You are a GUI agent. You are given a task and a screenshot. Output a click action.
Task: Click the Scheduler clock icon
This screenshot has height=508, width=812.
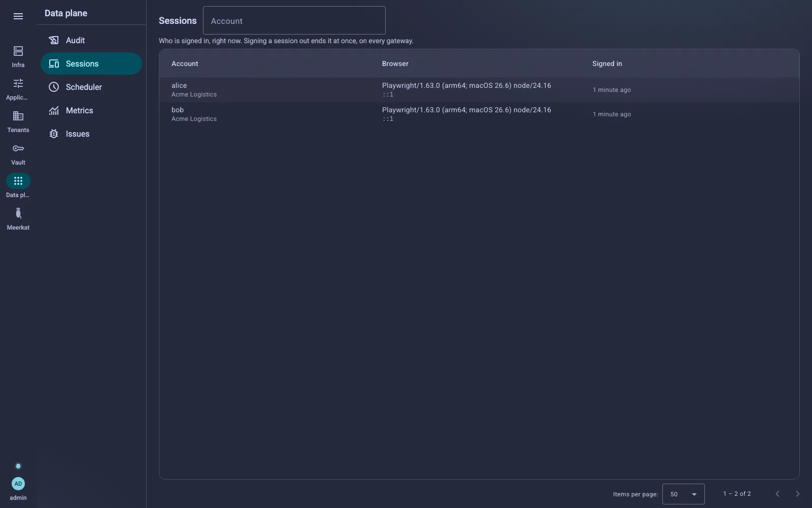pos(54,87)
